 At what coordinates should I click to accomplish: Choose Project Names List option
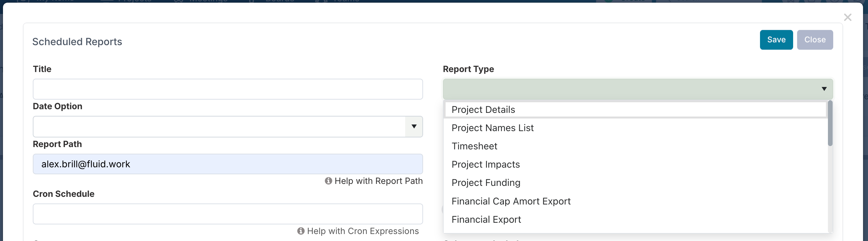pos(492,128)
